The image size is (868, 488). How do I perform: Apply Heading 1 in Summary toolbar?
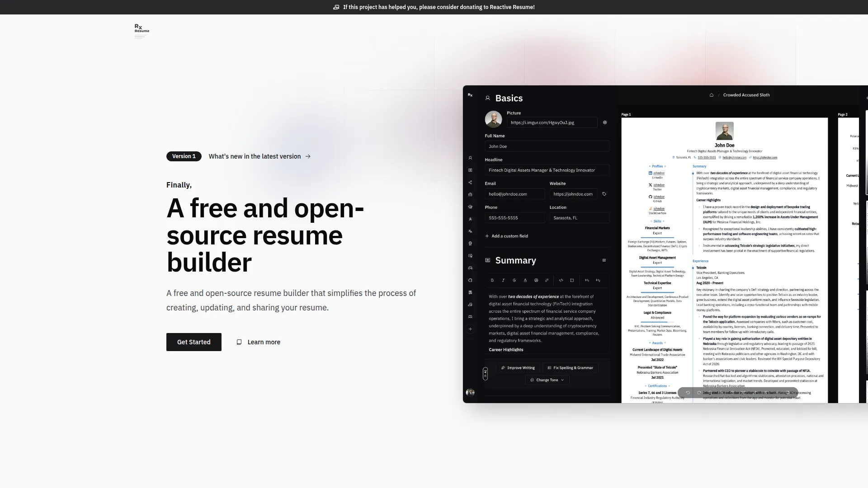point(587,280)
